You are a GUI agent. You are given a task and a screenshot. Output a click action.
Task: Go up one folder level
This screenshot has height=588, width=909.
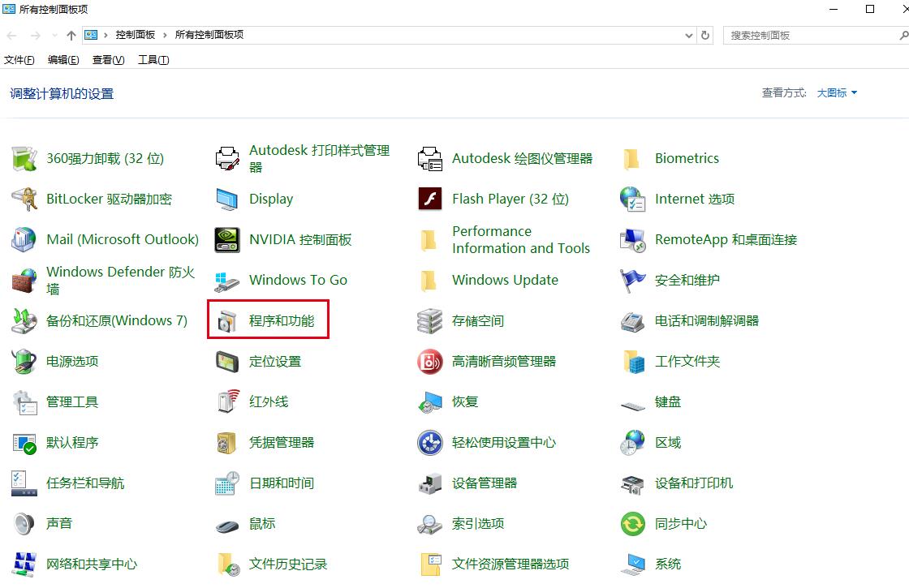click(x=71, y=36)
